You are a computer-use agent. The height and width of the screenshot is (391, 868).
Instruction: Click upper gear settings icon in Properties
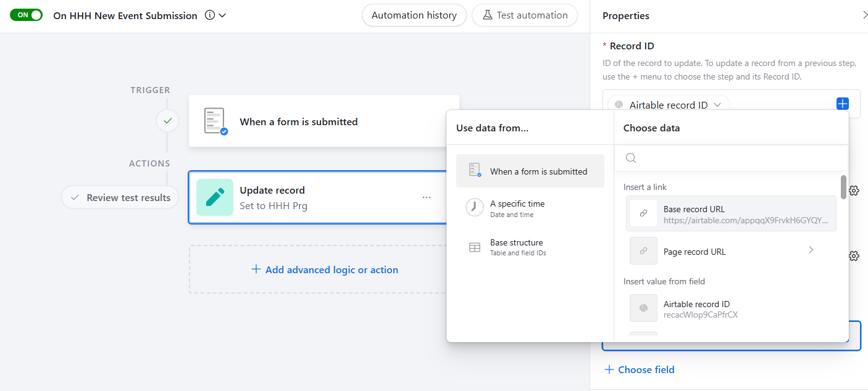(x=854, y=191)
